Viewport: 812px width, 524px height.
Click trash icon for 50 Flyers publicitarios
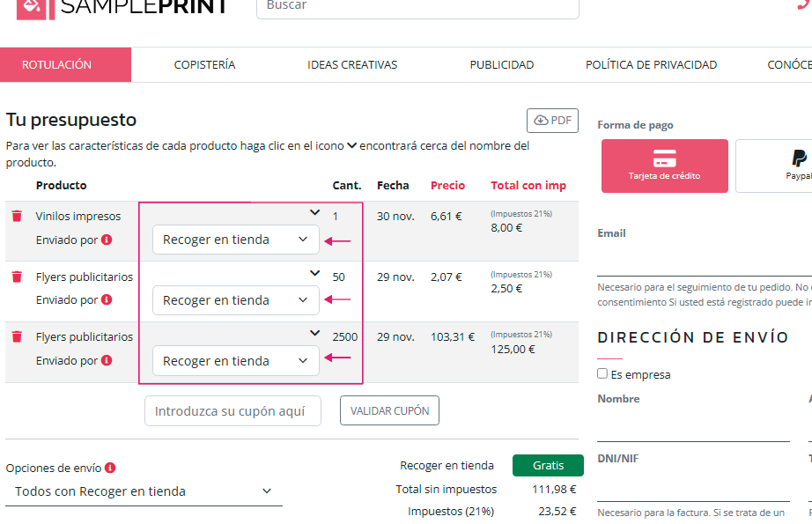[17, 277]
